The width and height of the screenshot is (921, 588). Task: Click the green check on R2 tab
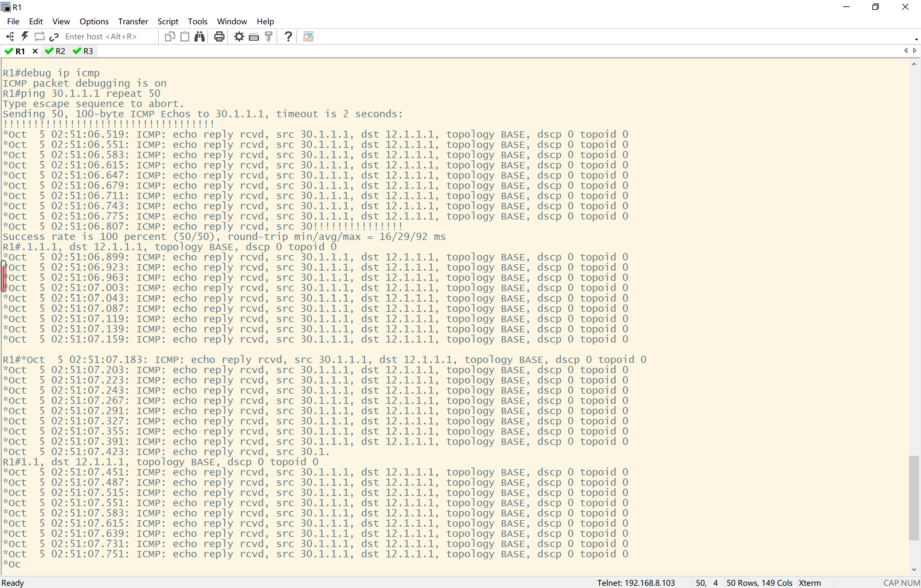(49, 51)
